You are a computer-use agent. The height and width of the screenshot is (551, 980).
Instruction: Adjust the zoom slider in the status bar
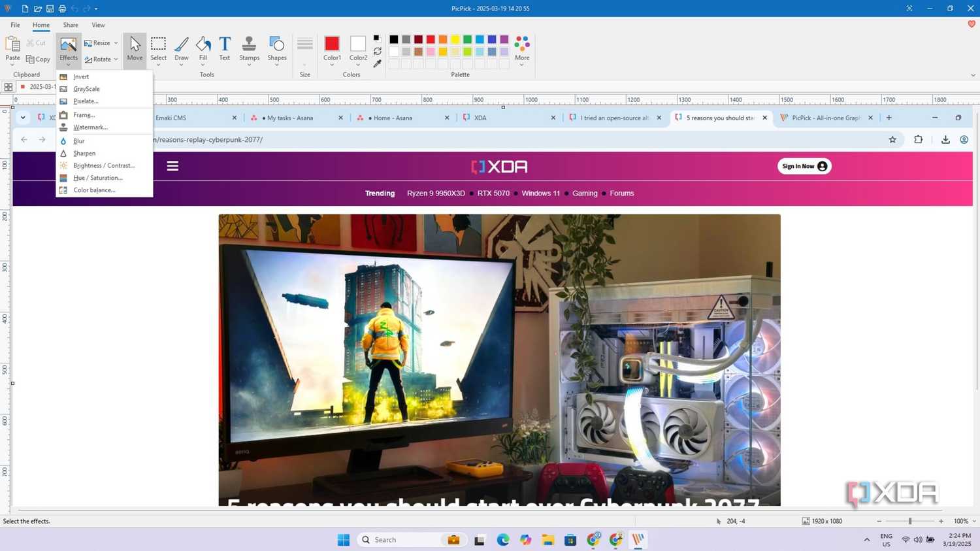[x=910, y=521]
